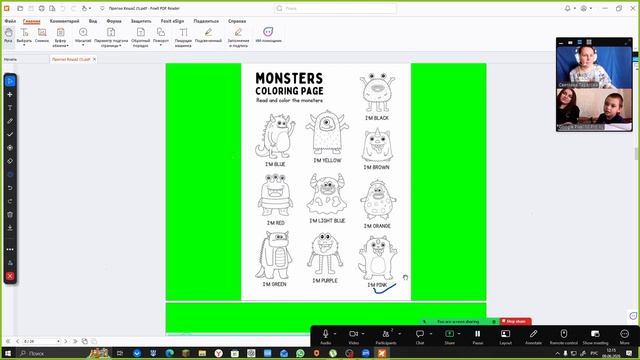Go to the last page
640x360 pixels.
75,341
